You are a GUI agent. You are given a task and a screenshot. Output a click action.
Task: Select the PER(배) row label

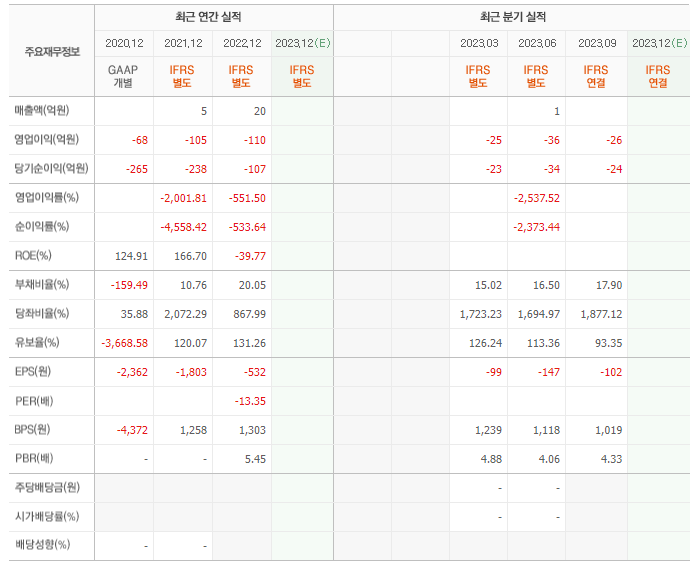tap(34, 401)
